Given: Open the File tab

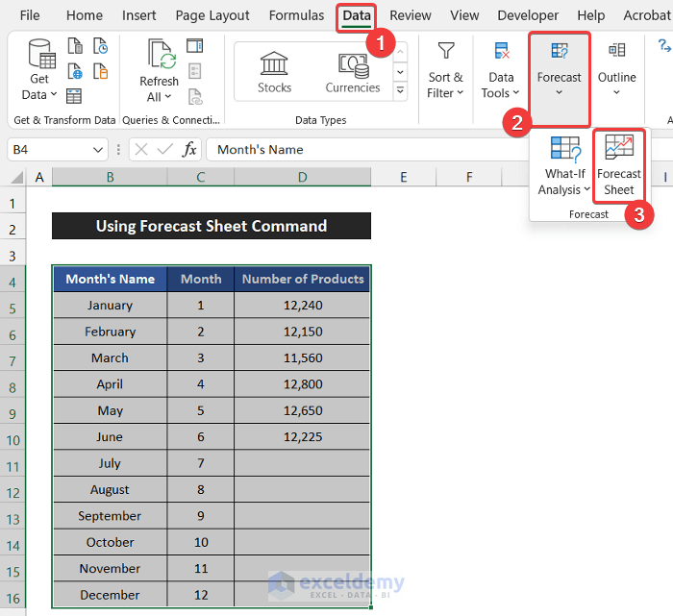Looking at the screenshot, I should (30, 15).
